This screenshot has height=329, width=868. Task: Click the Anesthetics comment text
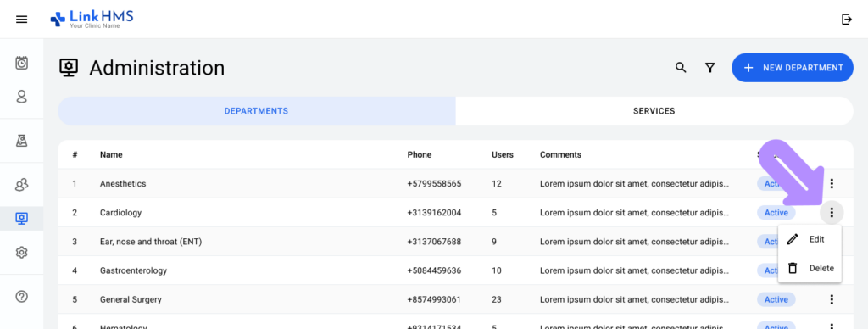[x=634, y=183]
